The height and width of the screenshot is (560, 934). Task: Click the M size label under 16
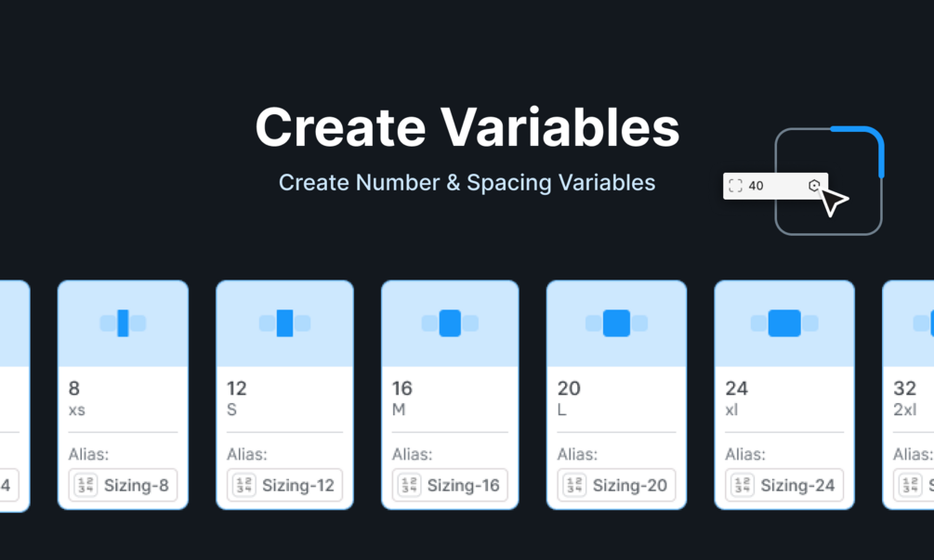tap(399, 410)
